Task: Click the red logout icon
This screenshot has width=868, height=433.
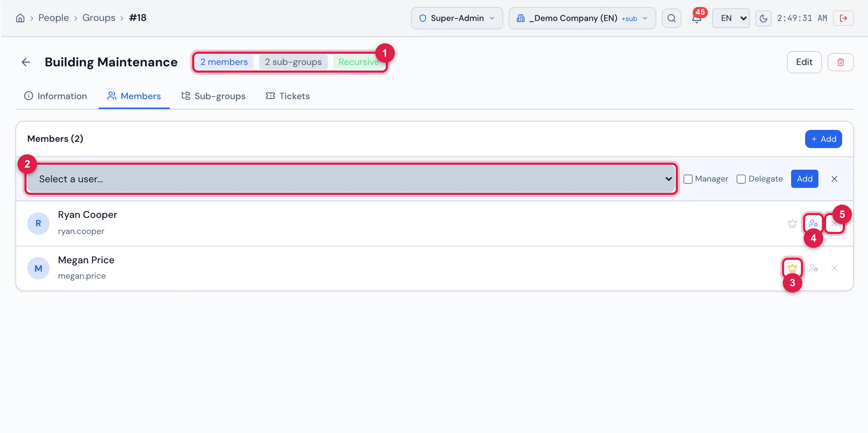Action: coord(843,18)
